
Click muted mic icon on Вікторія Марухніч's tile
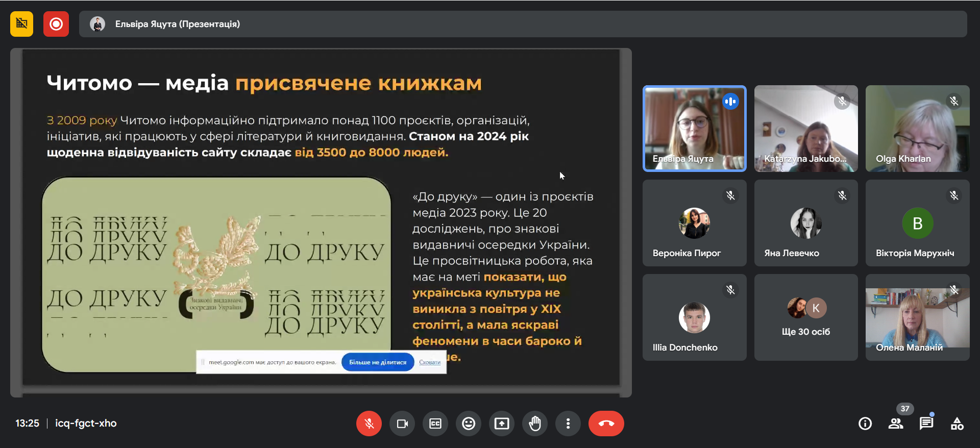click(954, 196)
